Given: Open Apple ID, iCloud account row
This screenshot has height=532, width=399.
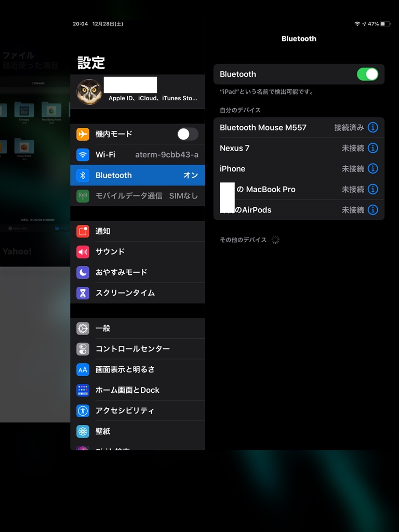Looking at the screenshot, I should [137, 92].
